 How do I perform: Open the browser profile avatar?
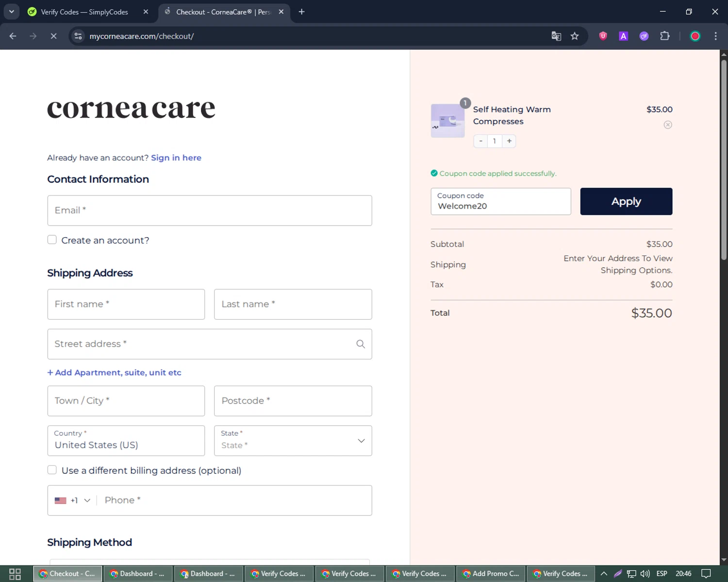pyautogui.click(x=695, y=36)
